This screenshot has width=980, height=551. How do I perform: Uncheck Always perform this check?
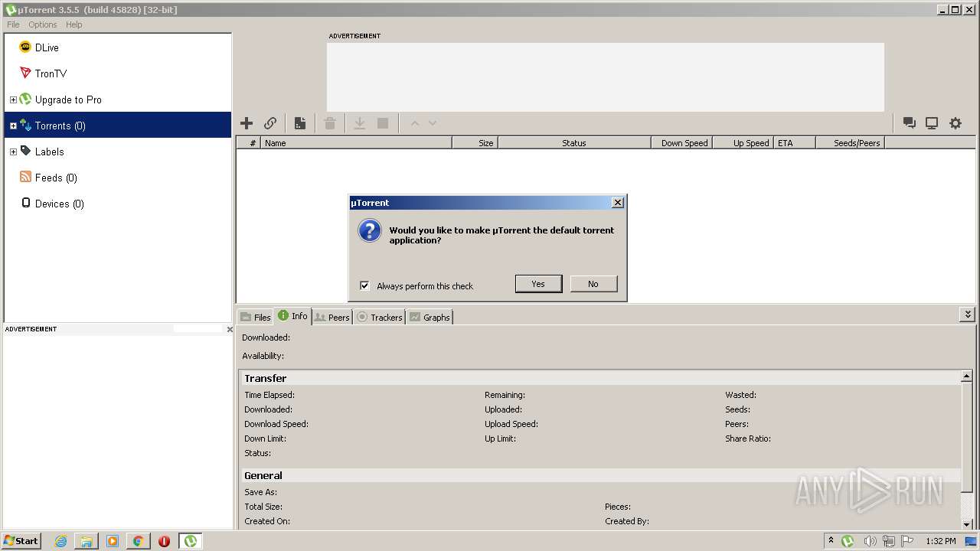click(x=364, y=285)
